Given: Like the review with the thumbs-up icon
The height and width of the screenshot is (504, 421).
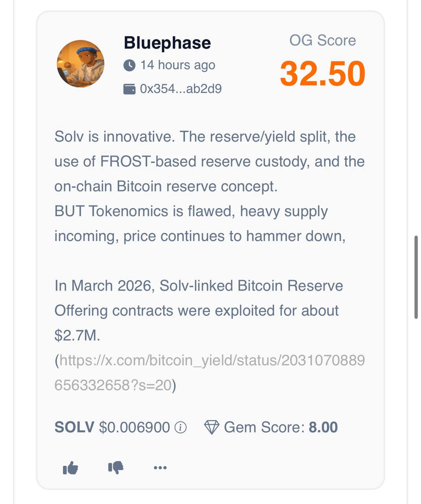Looking at the screenshot, I should click(x=70, y=468).
